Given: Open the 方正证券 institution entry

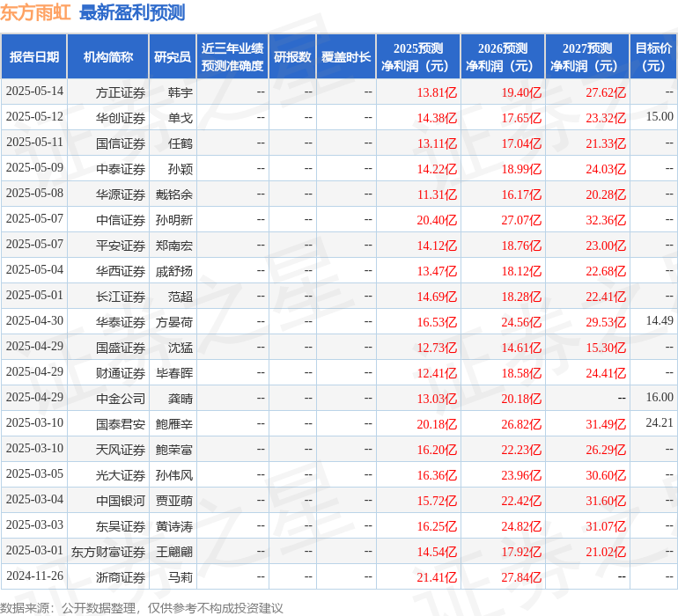Looking at the screenshot, I should pos(121,92).
